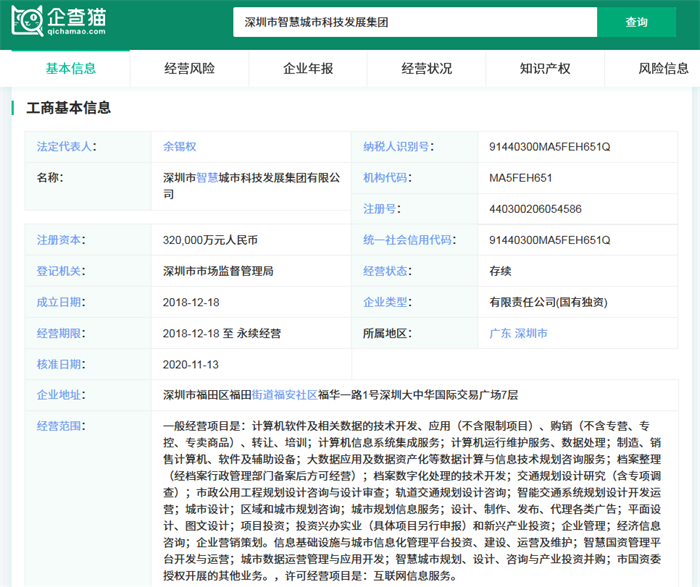Click the 注册资本 label link

click(58, 240)
